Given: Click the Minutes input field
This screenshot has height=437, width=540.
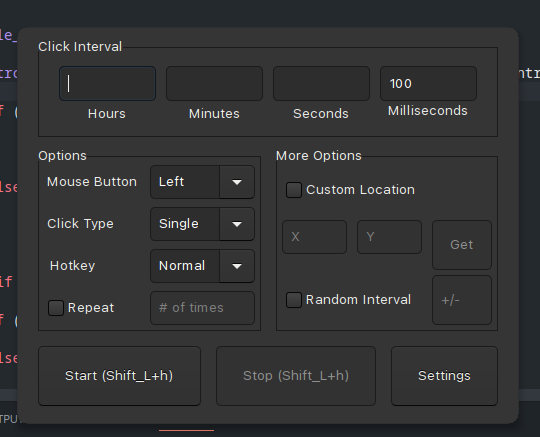Looking at the screenshot, I should point(214,84).
